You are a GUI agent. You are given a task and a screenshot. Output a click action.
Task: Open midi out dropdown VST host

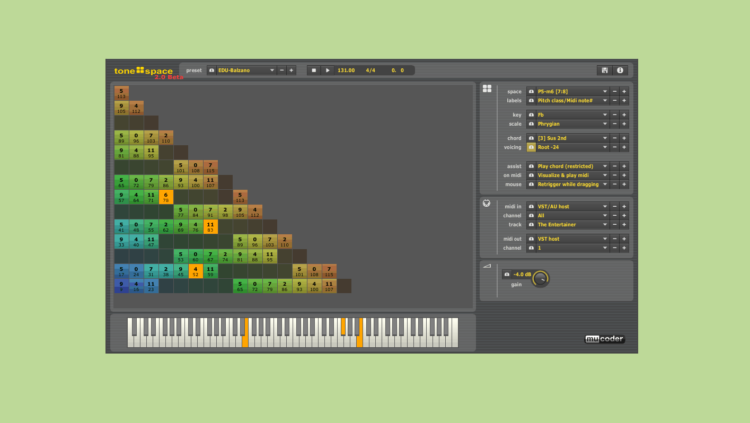click(x=572, y=239)
